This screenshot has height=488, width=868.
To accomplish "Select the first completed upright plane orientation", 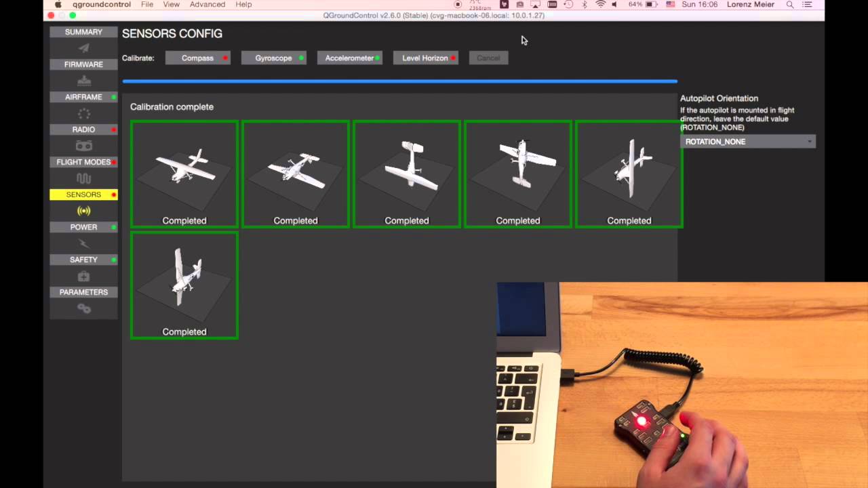I will pos(184,174).
